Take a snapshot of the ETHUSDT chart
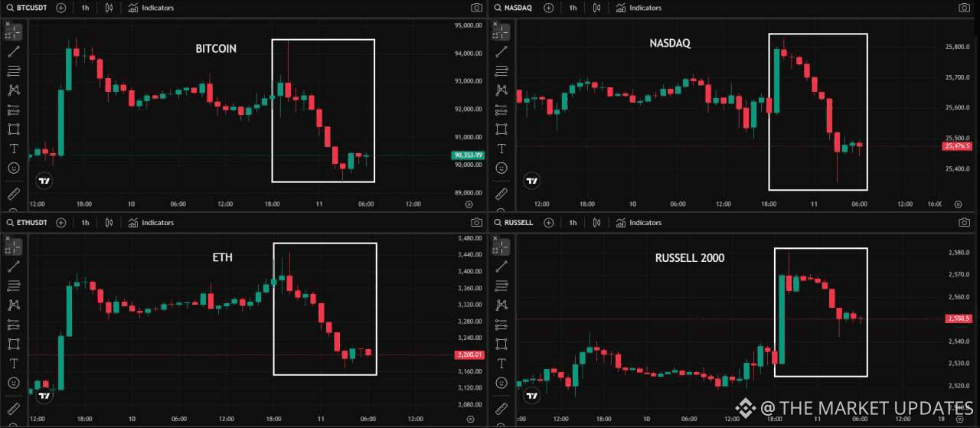The height and width of the screenshot is (428, 980). (x=477, y=223)
